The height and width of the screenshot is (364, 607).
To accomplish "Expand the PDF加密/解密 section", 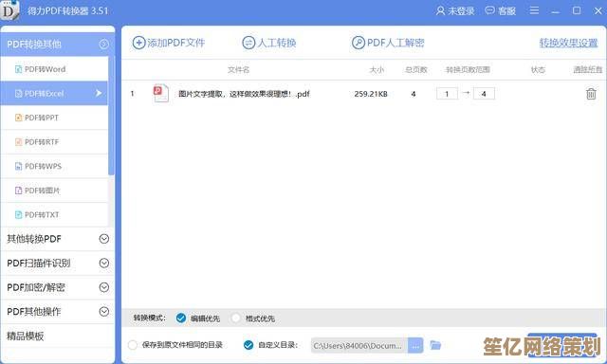I will pos(104,287).
